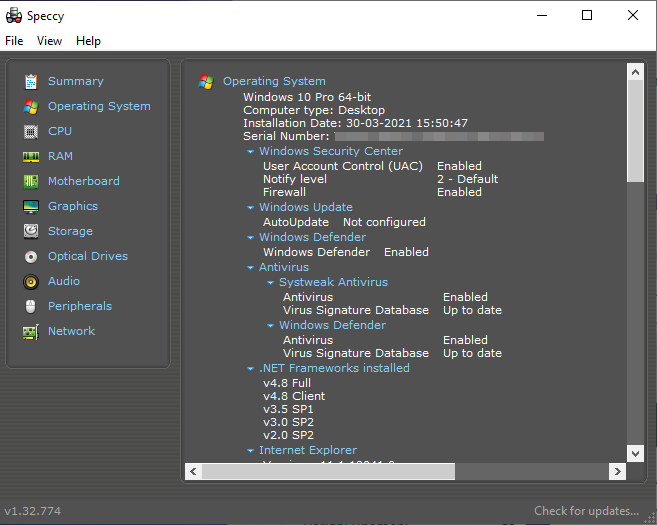
Task: View Storage information
Action: coord(70,231)
